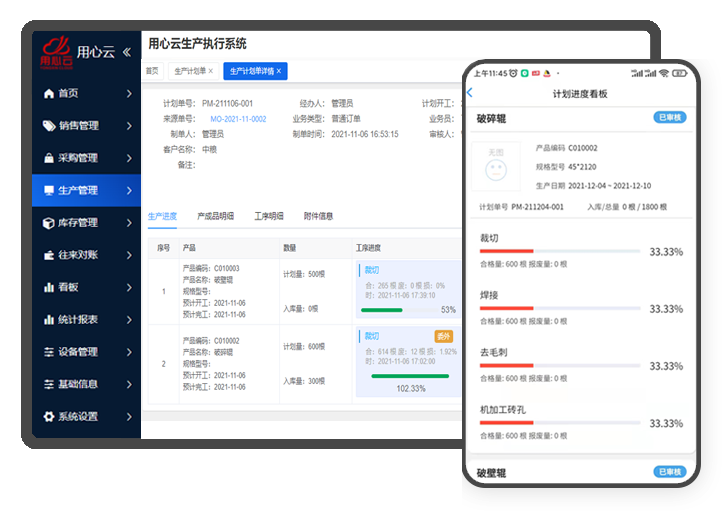722x511 pixels.
Task: Click the bar chart icon beside 看板
Action: coord(49,287)
